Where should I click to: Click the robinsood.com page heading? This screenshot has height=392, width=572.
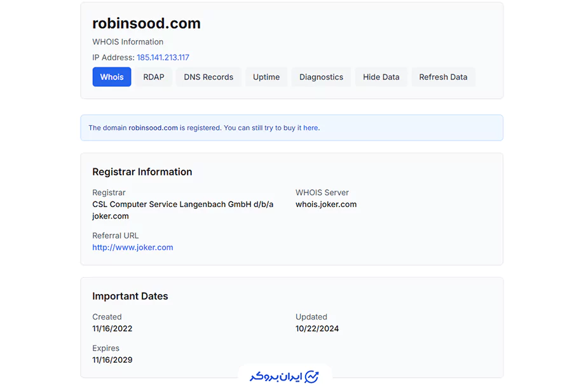point(146,24)
